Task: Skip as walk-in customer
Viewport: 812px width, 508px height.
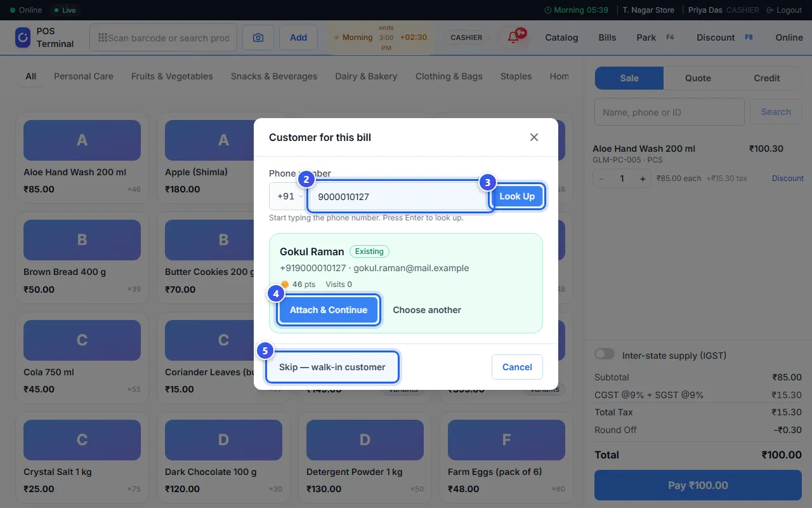Action: [x=332, y=367]
